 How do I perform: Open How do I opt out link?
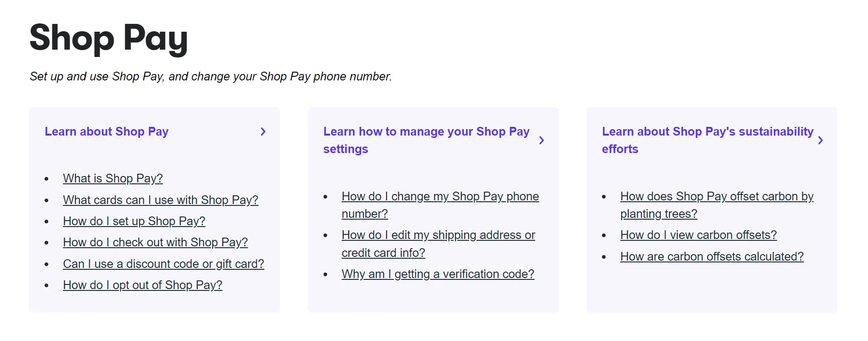(142, 285)
